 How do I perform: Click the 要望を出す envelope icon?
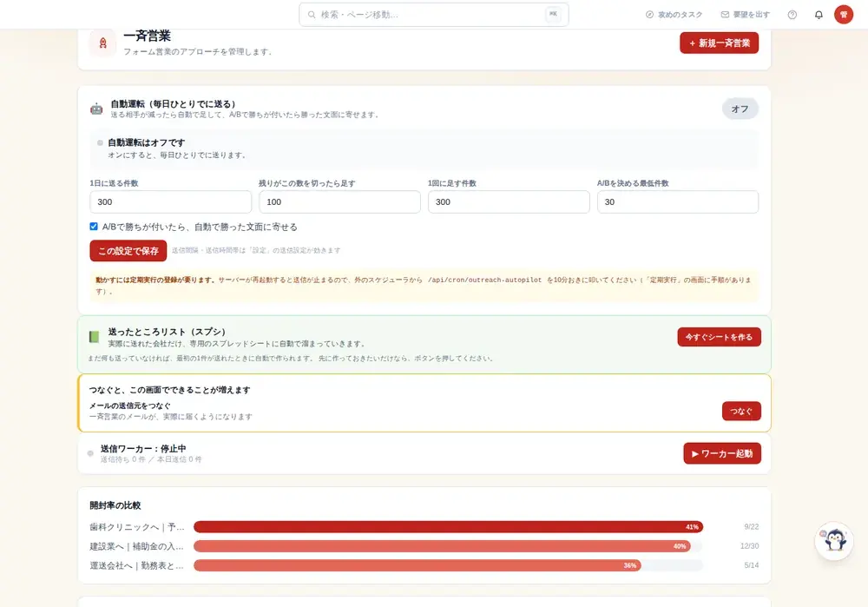725,15
